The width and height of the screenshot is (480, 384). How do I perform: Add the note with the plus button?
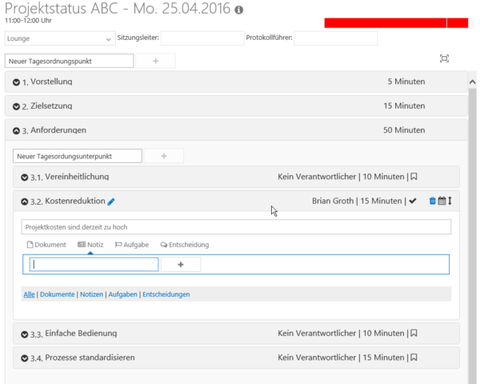coord(181,265)
